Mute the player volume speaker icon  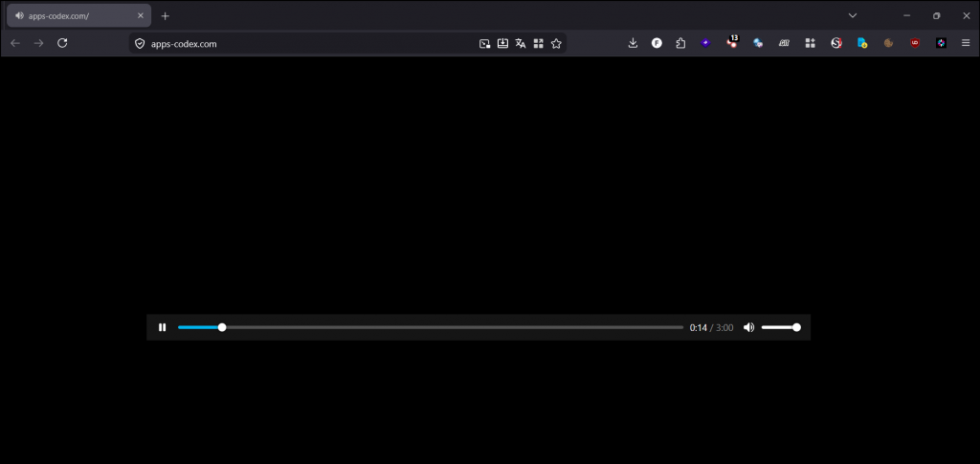(x=748, y=327)
